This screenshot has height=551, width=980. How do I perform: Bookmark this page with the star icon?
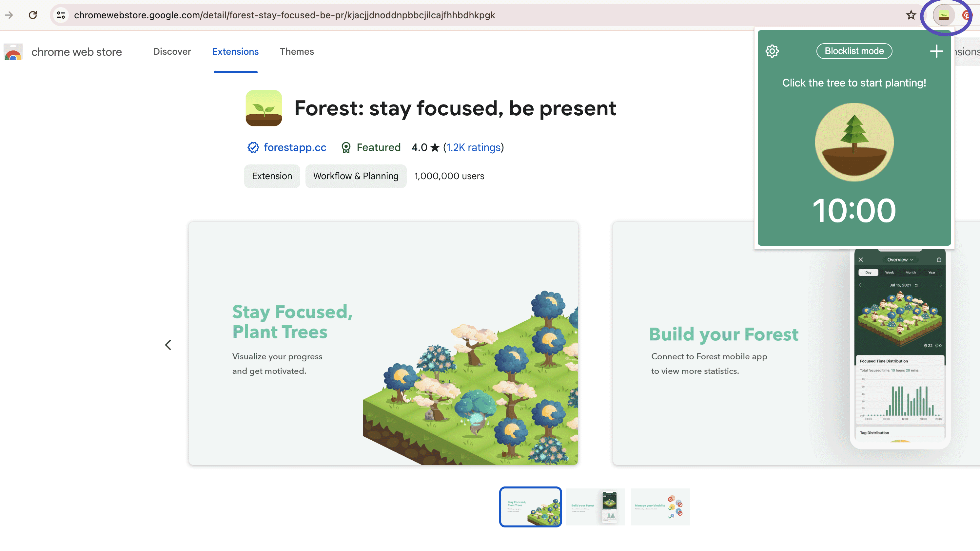click(911, 15)
